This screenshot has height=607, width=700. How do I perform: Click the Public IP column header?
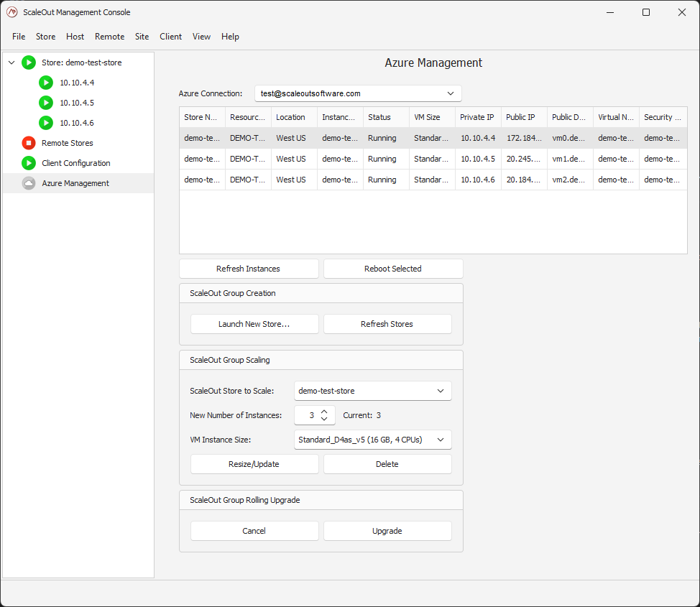524,117
